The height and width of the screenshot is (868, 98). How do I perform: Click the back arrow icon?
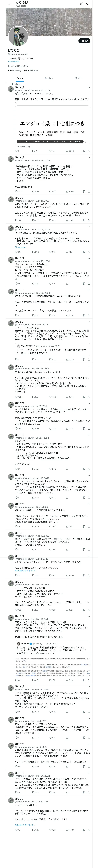click(x=9, y=4)
